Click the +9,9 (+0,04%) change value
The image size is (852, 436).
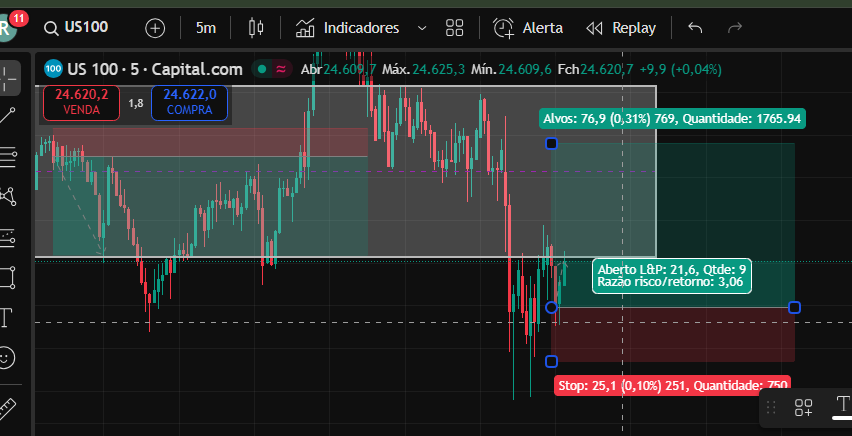tap(680, 70)
